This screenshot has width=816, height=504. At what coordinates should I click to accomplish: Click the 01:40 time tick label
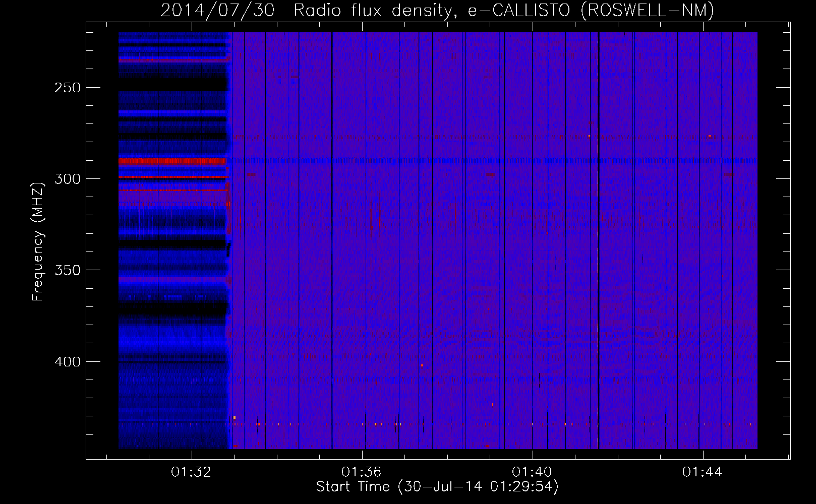532,472
